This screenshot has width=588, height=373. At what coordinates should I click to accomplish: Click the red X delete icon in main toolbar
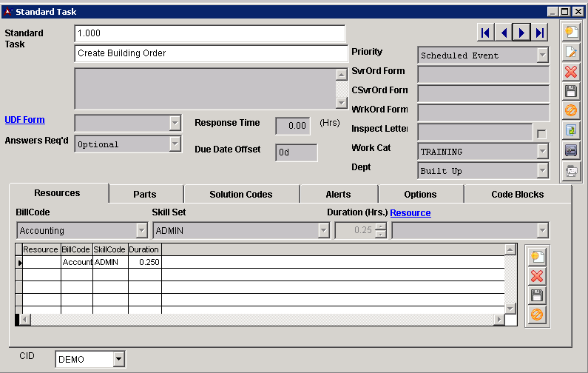click(571, 72)
